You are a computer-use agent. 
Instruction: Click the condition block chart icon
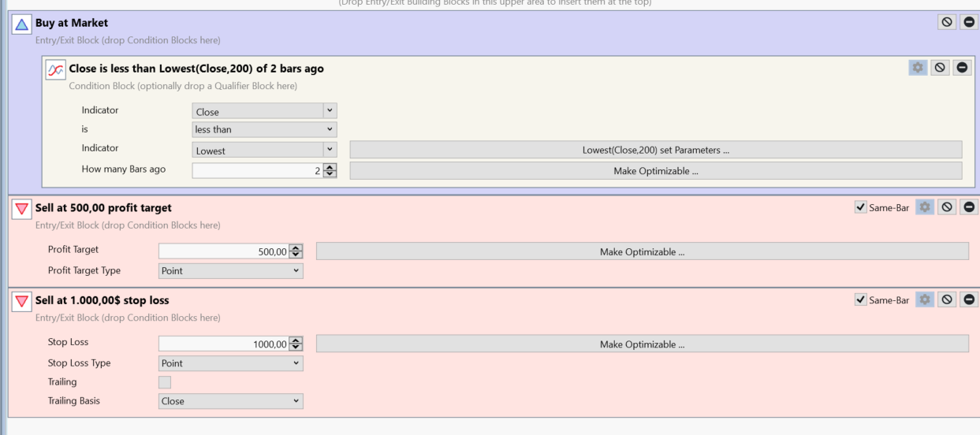(56, 71)
